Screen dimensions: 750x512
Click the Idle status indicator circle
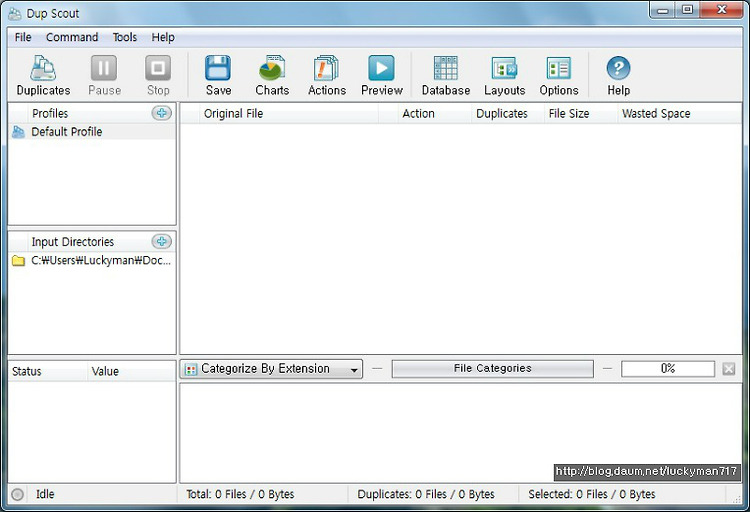18,494
